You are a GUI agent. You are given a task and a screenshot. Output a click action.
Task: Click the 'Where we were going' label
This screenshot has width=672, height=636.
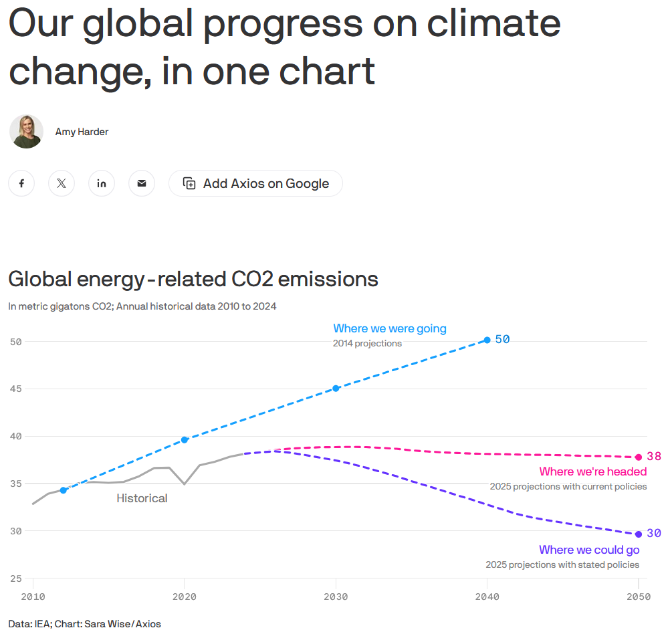[390, 328]
